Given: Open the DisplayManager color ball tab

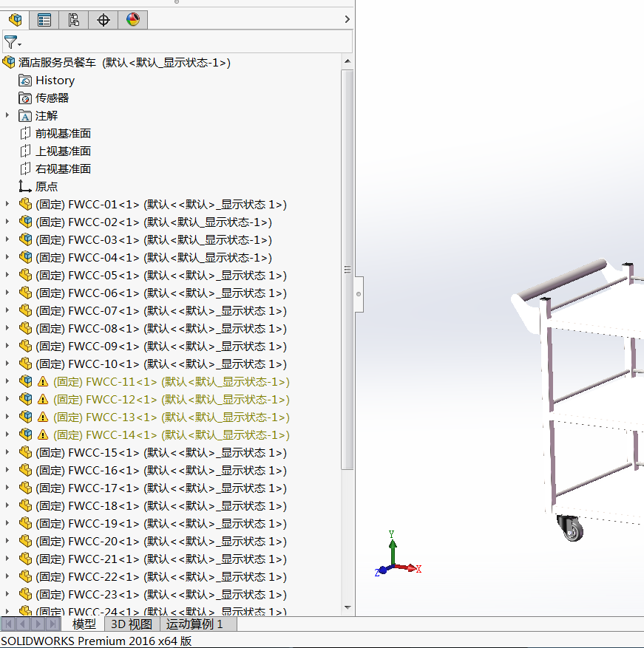Looking at the screenshot, I should (133, 20).
